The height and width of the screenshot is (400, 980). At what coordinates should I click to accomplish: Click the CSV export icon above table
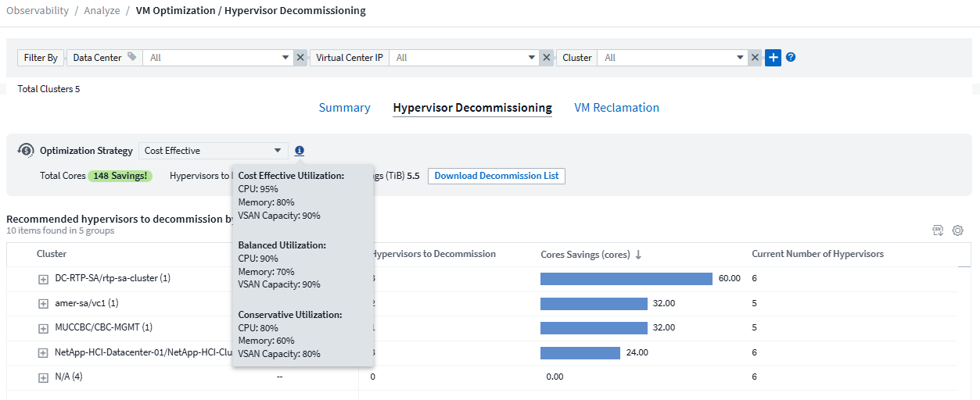click(x=937, y=230)
